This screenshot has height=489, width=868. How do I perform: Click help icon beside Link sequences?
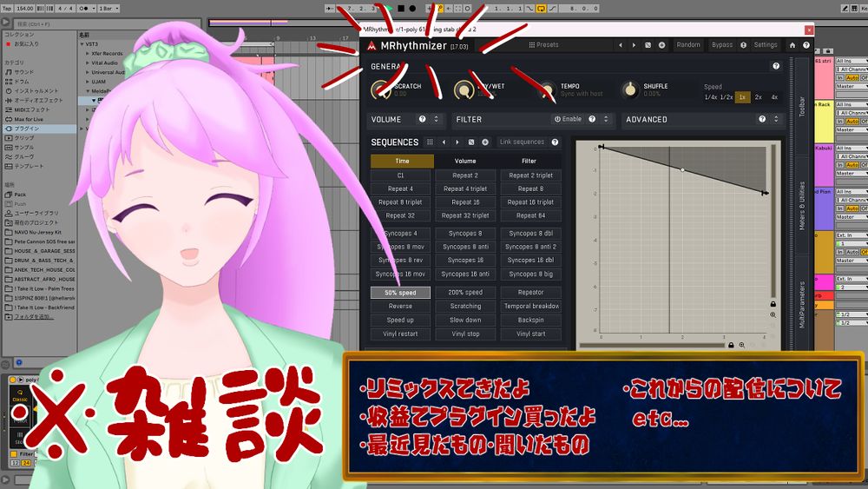pyautogui.click(x=555, y=142)
